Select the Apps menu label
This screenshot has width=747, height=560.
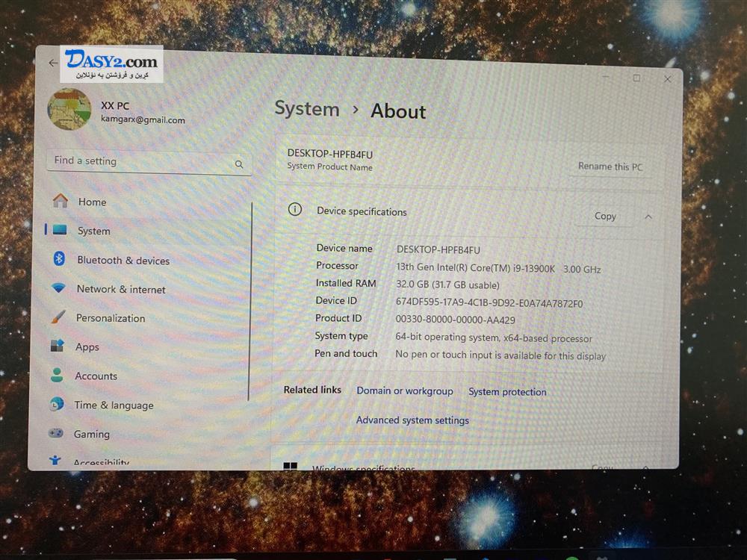[87, 347]
